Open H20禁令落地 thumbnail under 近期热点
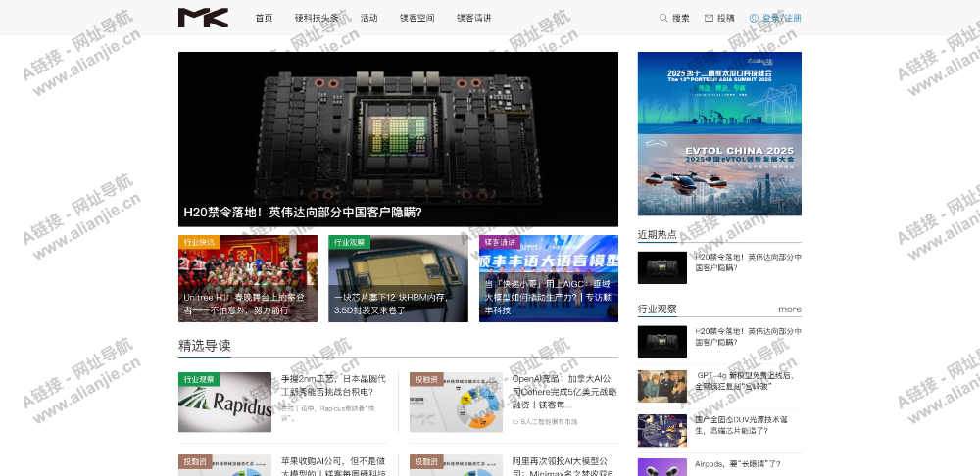The image size is (980, 476). [661, 267]
